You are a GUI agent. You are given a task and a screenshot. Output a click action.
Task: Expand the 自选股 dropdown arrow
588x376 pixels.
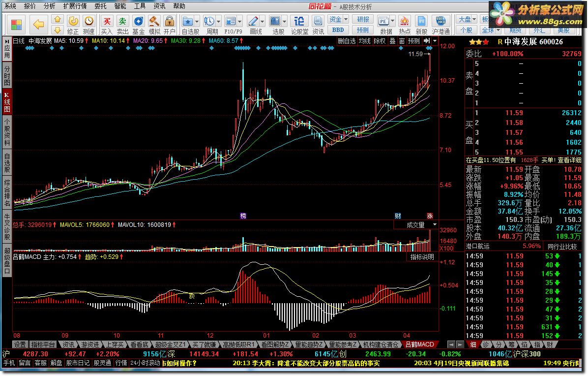197,21
